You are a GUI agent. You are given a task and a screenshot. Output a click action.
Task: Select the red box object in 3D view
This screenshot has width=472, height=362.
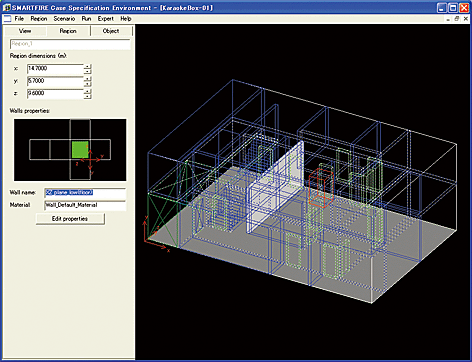tap(321, 187)
